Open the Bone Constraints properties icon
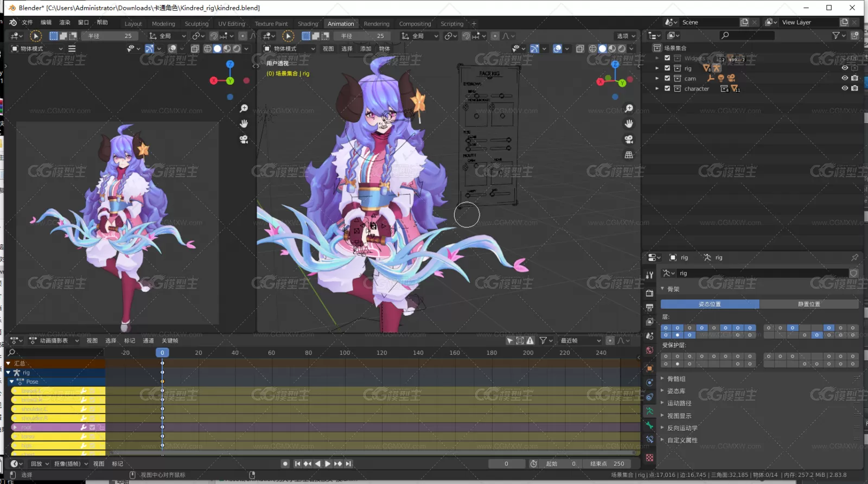Viewport: 868px width, 484px height. coord(649,440)
